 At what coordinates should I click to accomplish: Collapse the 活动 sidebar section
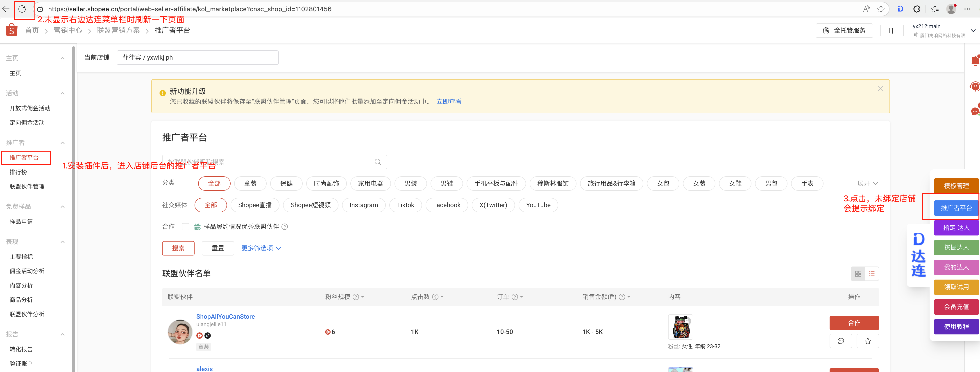point(62,94)
